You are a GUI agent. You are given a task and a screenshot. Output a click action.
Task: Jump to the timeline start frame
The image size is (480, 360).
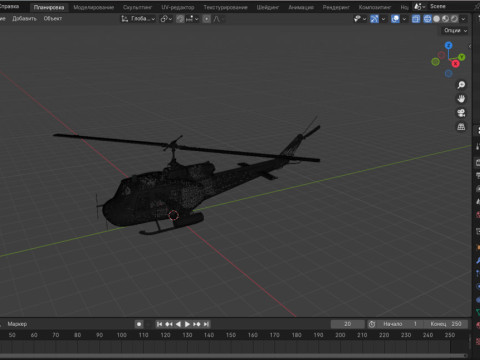pyautogui.click(x=159, y=324)
